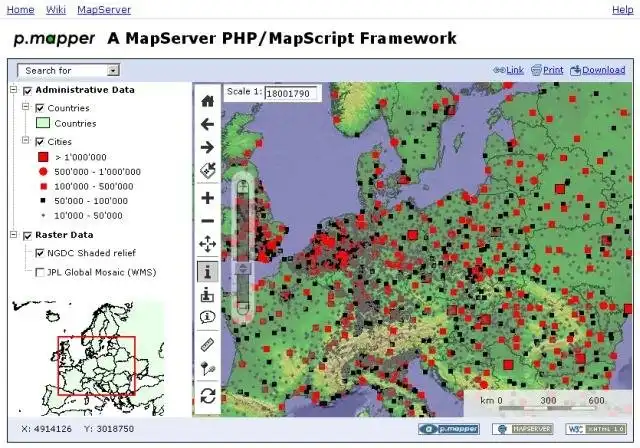Viewport: 640px width, 448px height.
Task: Toggle the Administrative Data group checkbox
Action: point(27,91)
